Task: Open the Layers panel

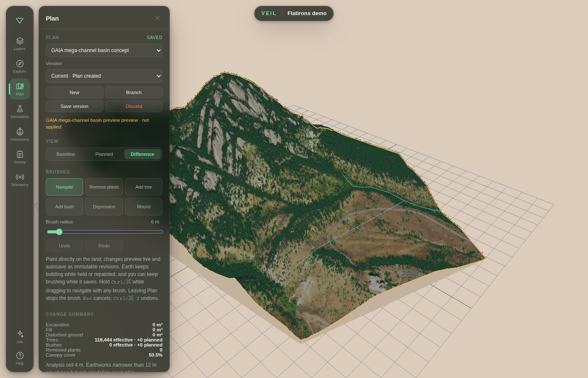Action: [x=20, y=44]
